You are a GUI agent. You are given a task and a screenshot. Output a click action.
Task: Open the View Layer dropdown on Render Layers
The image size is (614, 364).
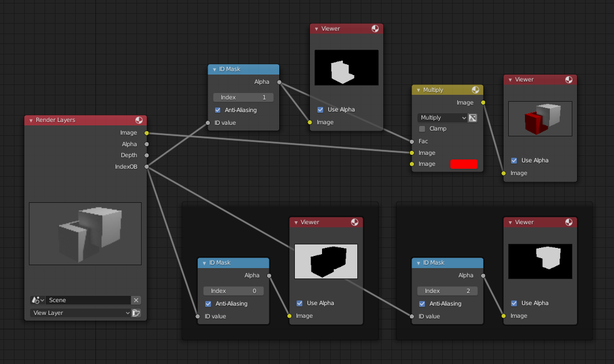80,313
